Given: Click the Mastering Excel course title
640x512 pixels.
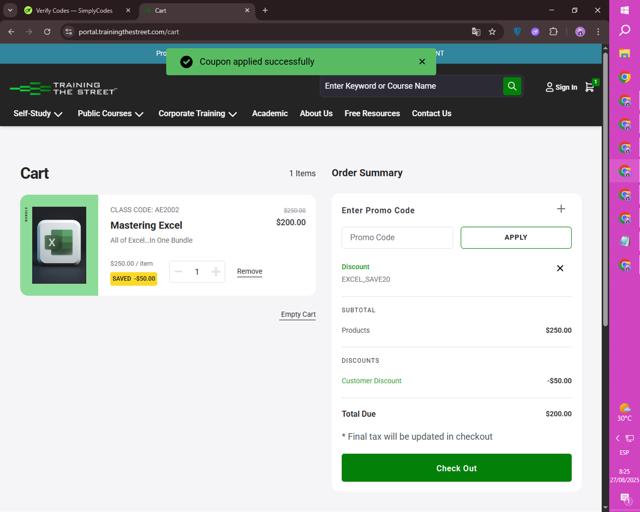Looking at the screenshot, I should tap(146, 225).
